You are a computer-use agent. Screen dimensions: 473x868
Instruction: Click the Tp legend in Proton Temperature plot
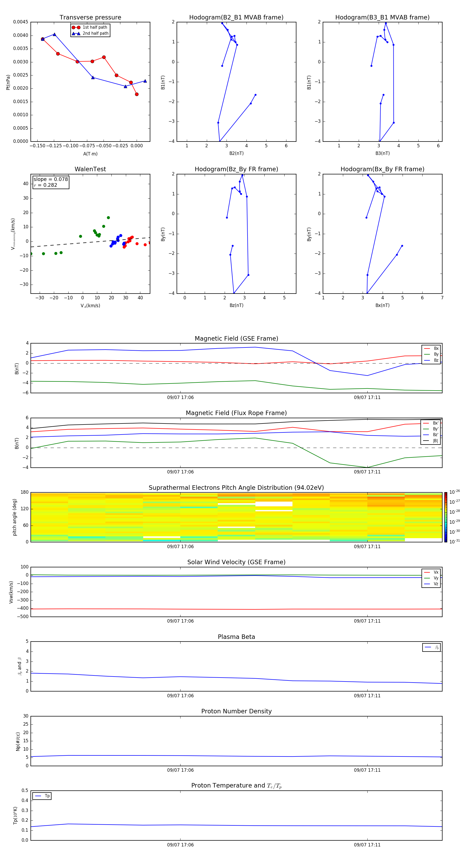coord(42,796)
